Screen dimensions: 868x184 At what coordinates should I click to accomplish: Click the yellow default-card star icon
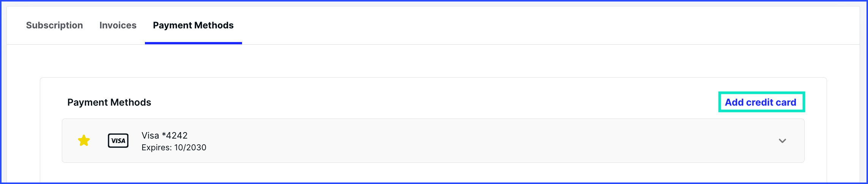tap(84, 140)
